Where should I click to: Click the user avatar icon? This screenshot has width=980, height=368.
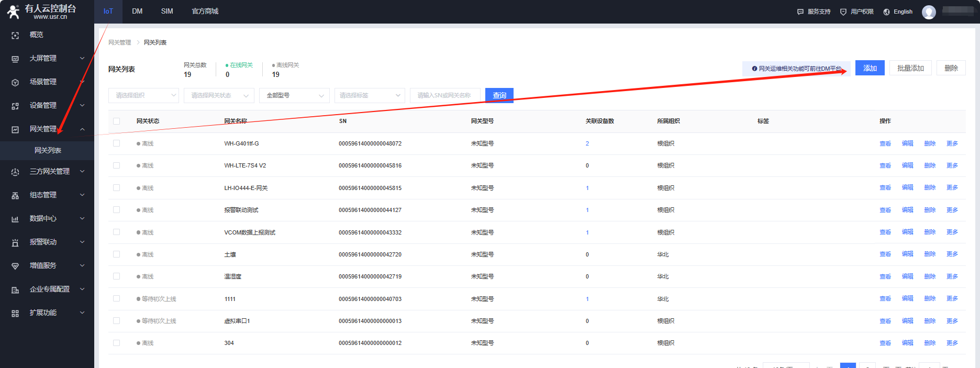click(929, 12)
